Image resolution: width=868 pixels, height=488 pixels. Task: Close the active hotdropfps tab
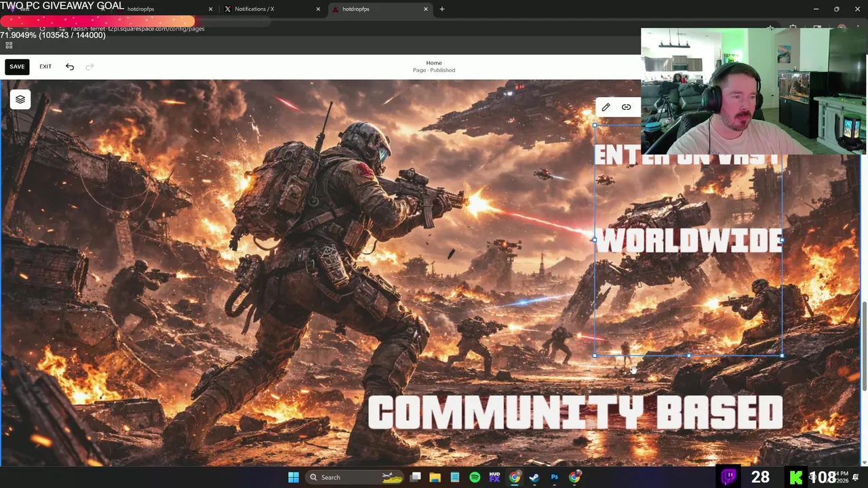coord(426,9)
